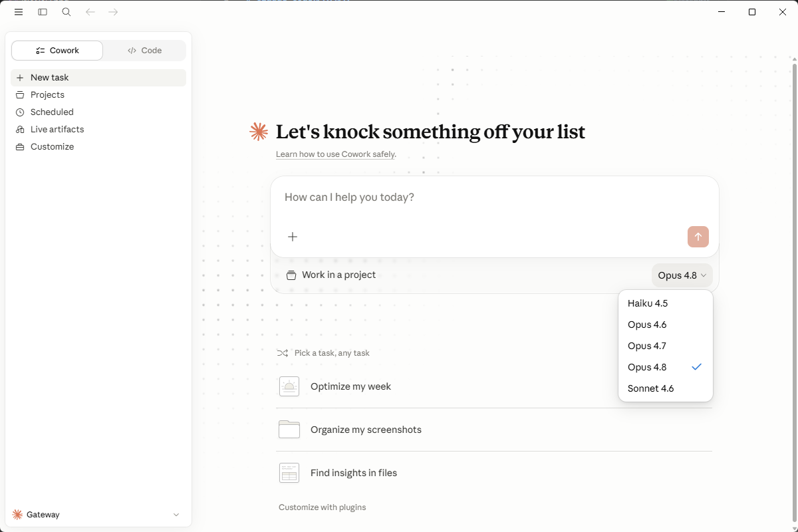The image size is (798, 532).
Task: Click the plus icon beside New task
Action: click(x=20, y=78)
